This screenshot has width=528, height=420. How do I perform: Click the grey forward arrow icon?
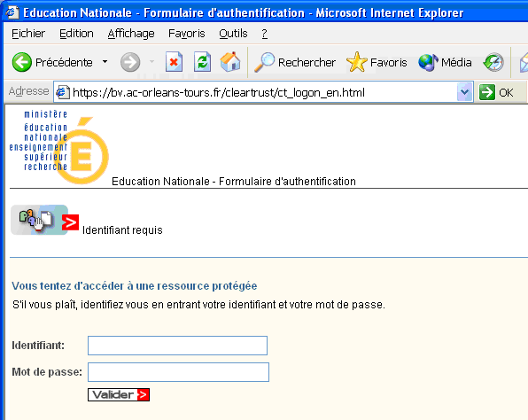(x=130, y=62)
